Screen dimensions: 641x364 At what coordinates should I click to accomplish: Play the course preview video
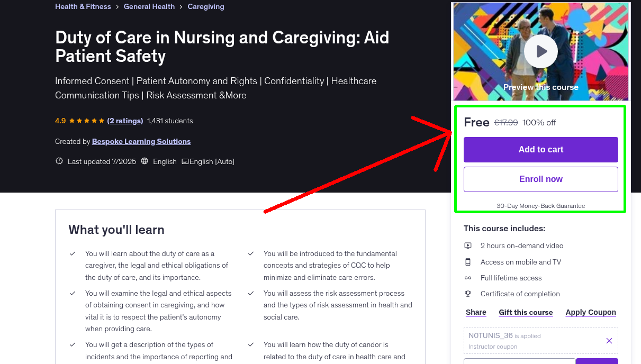[540, 51]
